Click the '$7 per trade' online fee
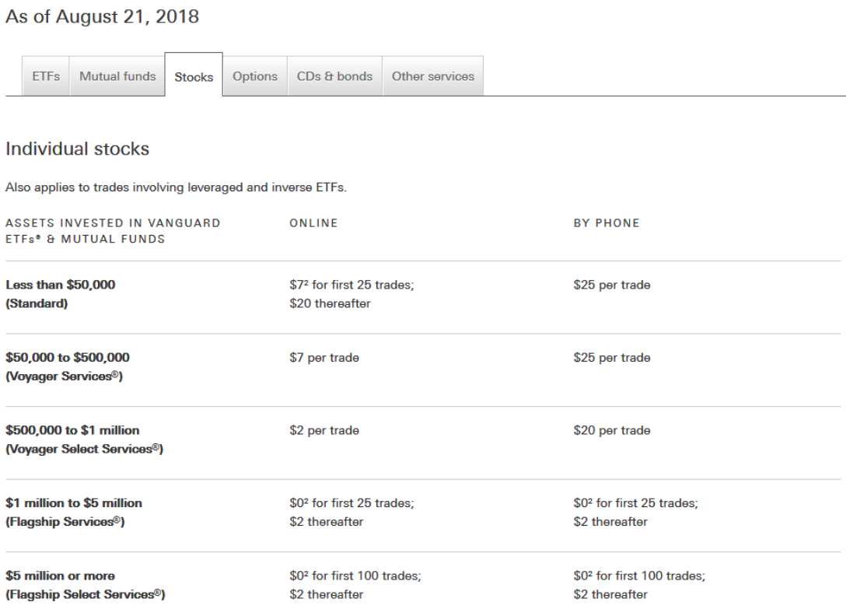The width and height of the screenshot is (846, 616). 324,358
